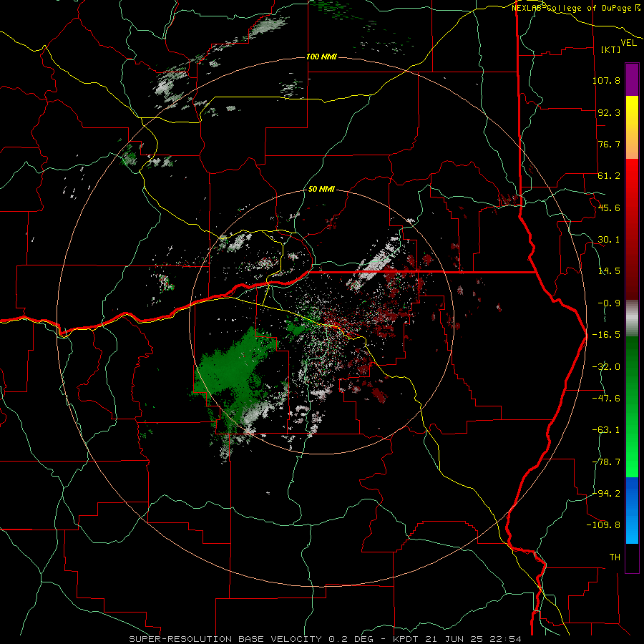The height and width of the screenshot is (644, 644).
Task: Click the -94.2 velocity scale value
Action: [x=607, y=494]
